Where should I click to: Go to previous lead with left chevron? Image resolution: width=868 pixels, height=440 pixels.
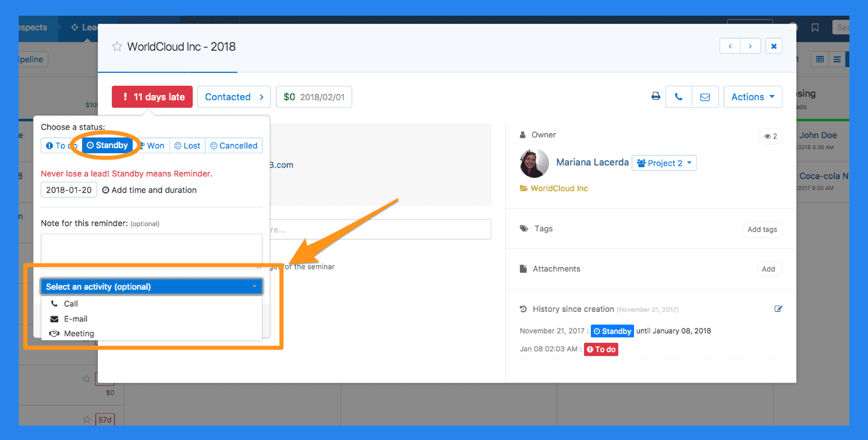730,46
